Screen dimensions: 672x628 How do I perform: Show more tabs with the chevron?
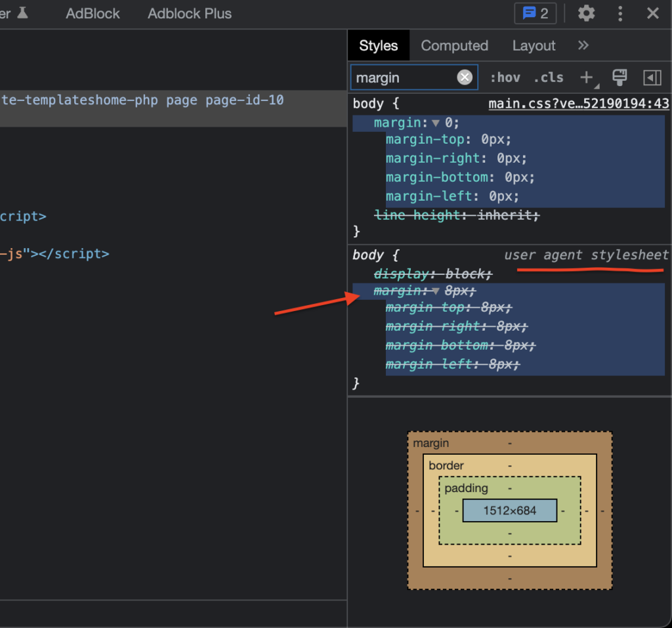pos(583,45)
